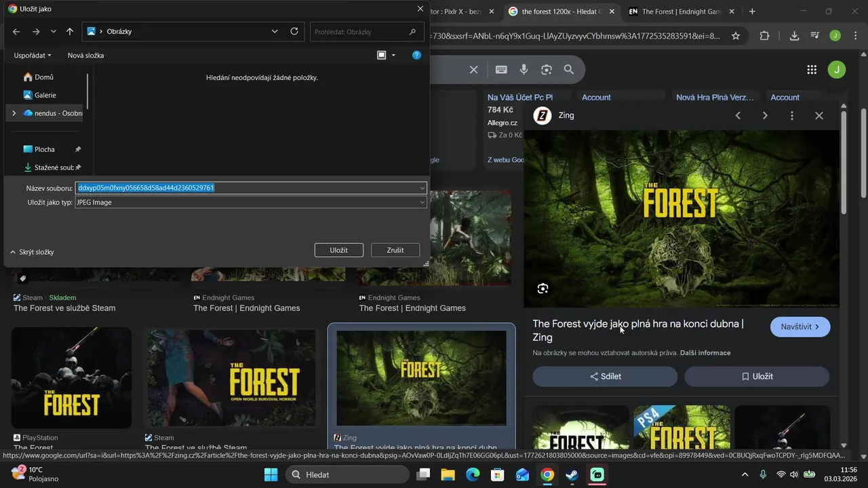The width and height of the screenshot is (868, 488).
Task: Change the view layout icon
Action: (382, 55)
